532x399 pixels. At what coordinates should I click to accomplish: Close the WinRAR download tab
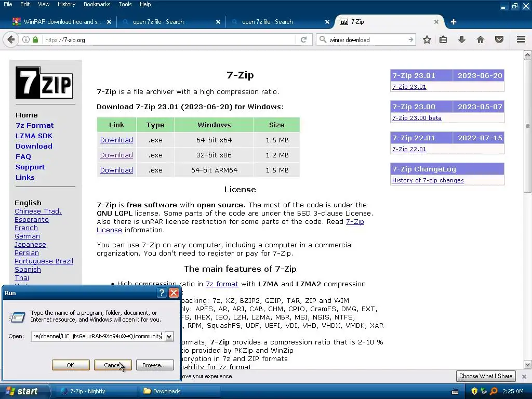point(109,22)
